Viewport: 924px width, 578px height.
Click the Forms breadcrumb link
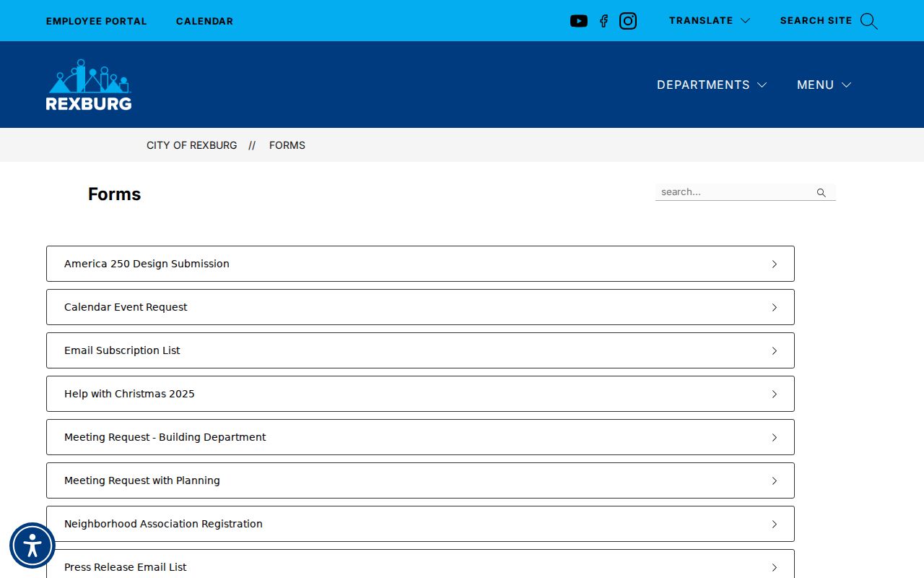[287, 145]
